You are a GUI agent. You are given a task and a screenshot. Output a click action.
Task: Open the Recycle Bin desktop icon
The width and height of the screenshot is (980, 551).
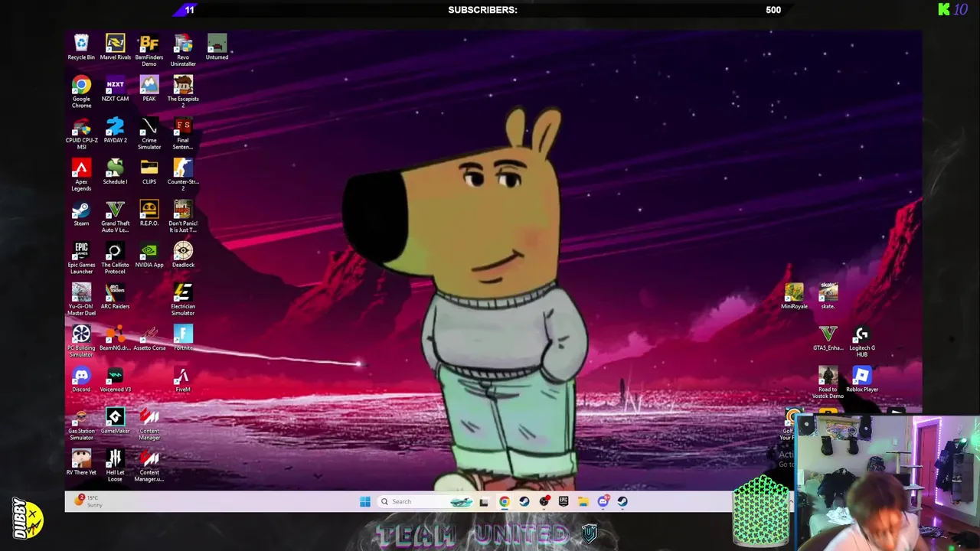[x=81, y=47]
